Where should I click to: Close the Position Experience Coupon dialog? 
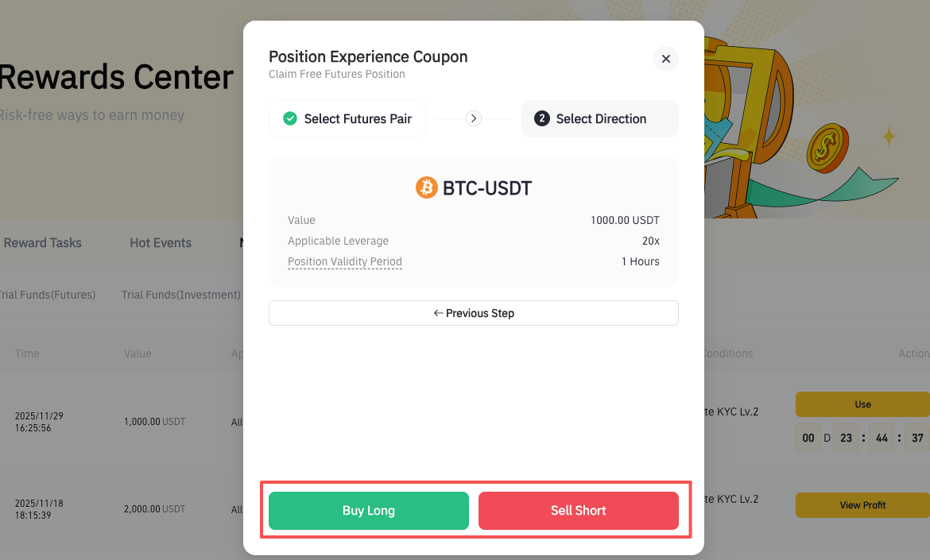[x=665, y=59]
